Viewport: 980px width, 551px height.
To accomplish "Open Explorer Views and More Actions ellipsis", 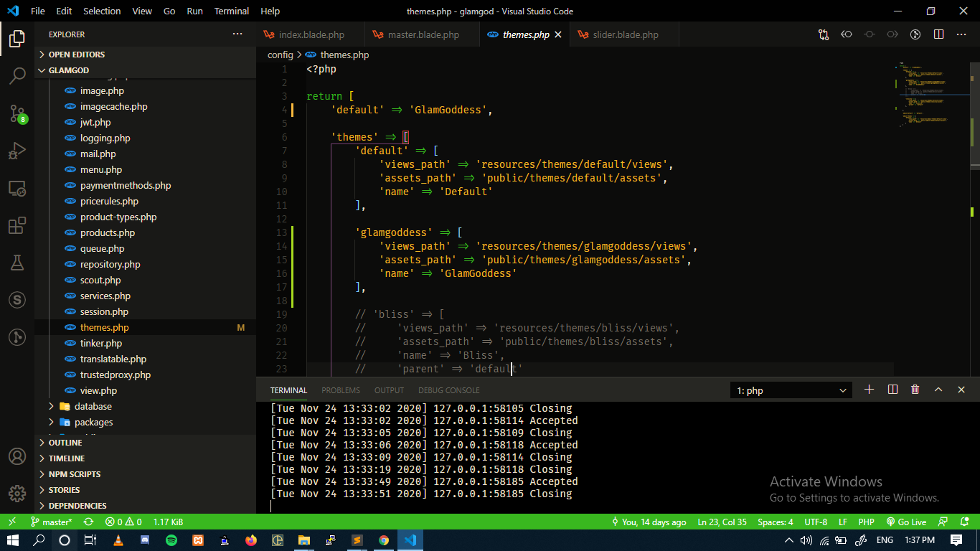I will pos(237,34).
